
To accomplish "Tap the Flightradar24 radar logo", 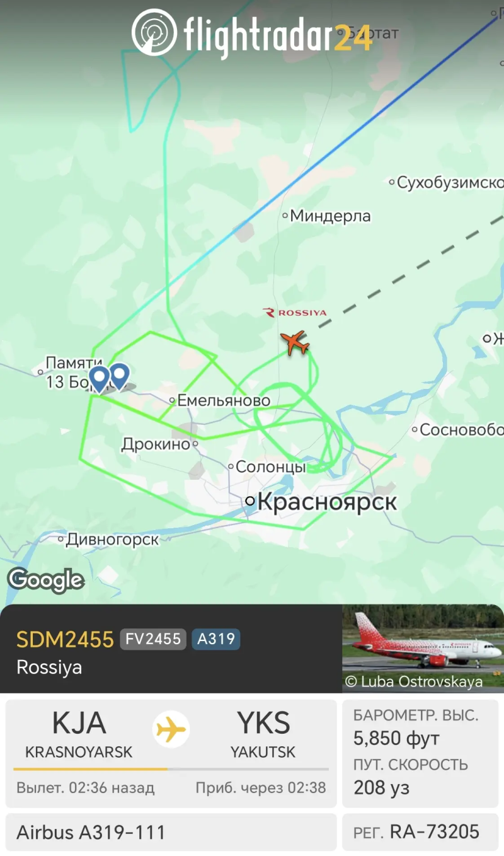I will [155, 31].
